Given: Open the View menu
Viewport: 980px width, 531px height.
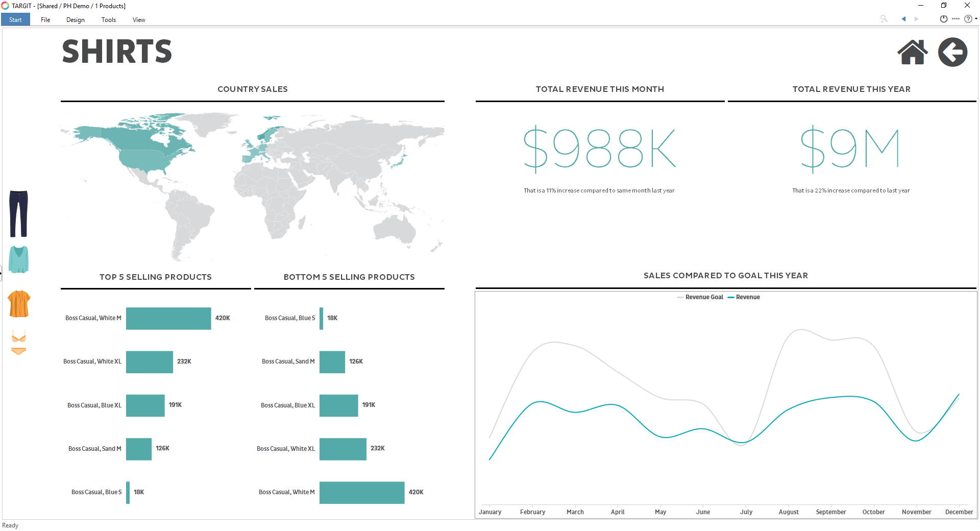Looking at the screenshot, I should [139, 20].
